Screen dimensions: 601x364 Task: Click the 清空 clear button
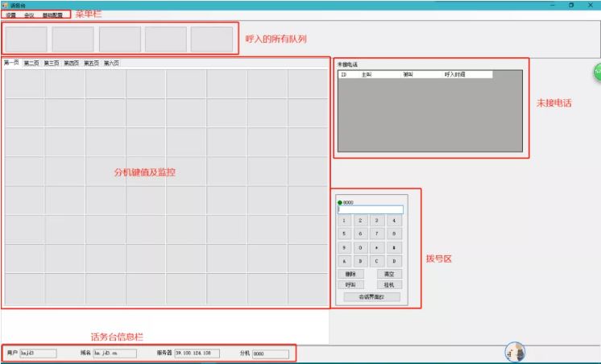[x=389, y=274]
